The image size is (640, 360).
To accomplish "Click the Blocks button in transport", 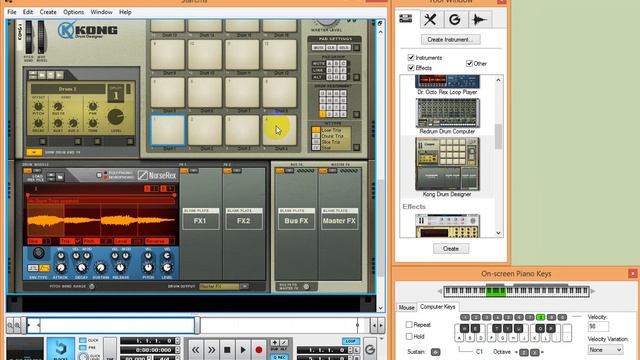I will (60, 349).
